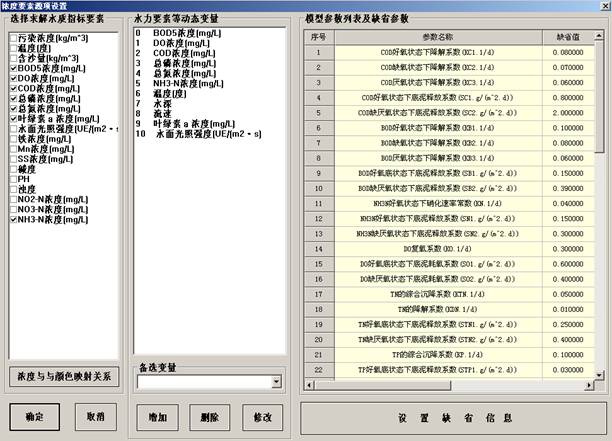612x441 pixels.
Task: Click the parameter table vertical scrollbar
Action: [x=600, y=200]
